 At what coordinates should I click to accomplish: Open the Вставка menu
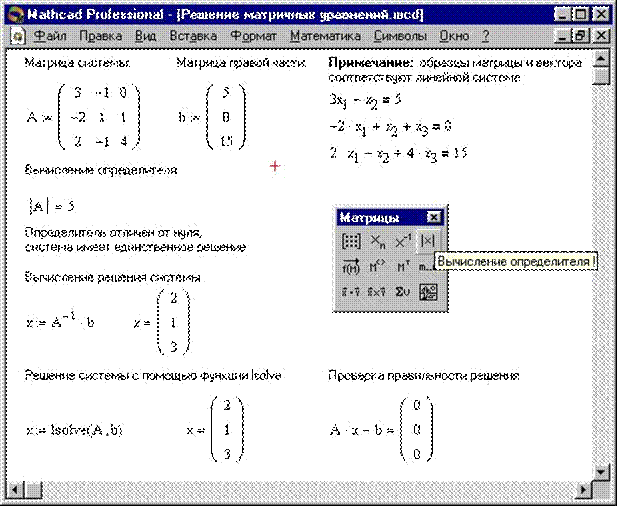[193, 36]
